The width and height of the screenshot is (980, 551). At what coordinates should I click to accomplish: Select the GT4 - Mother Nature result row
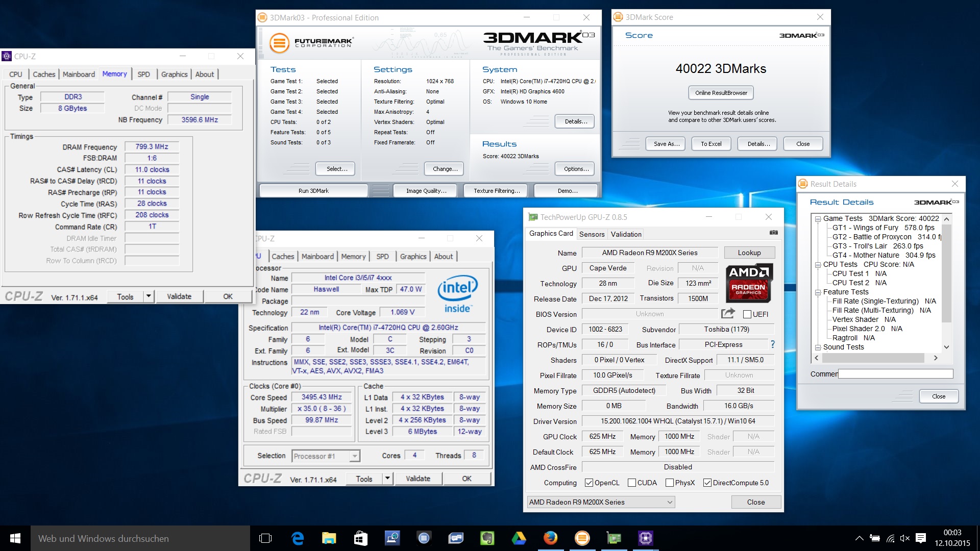tap(884, 255)
